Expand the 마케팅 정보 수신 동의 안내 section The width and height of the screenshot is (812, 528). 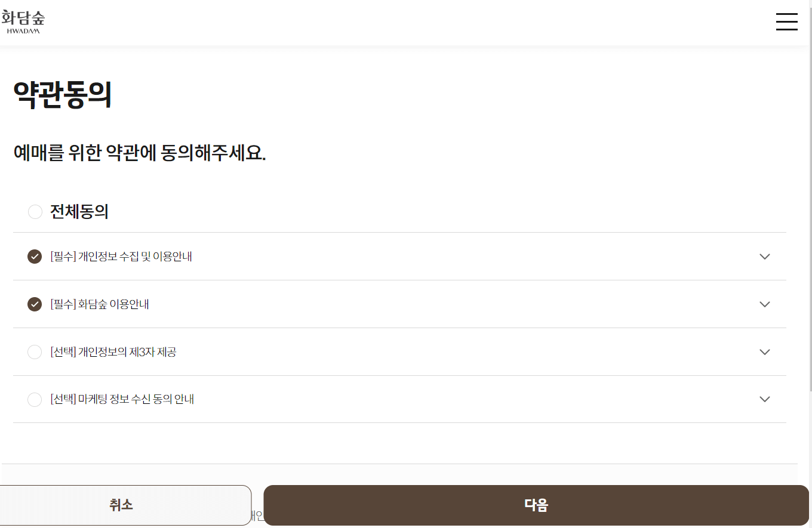point(765,399)
